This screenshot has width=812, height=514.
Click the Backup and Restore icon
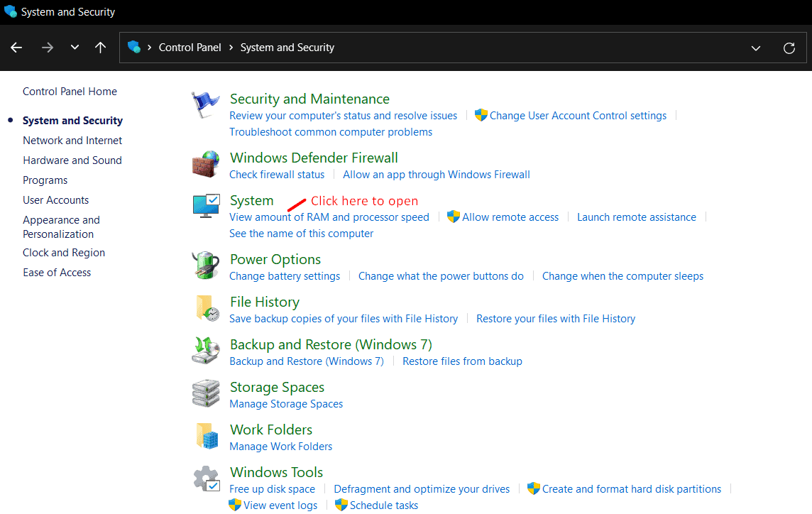point(206,351)
